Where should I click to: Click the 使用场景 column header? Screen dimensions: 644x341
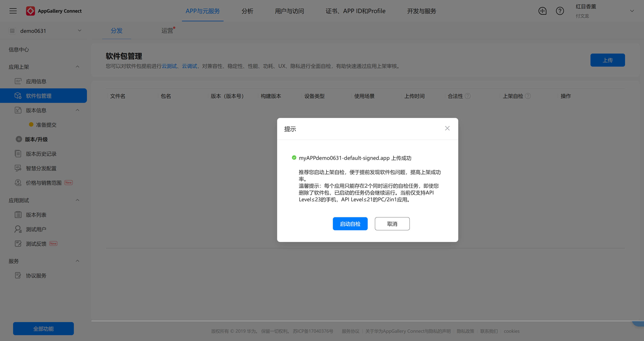364,96
